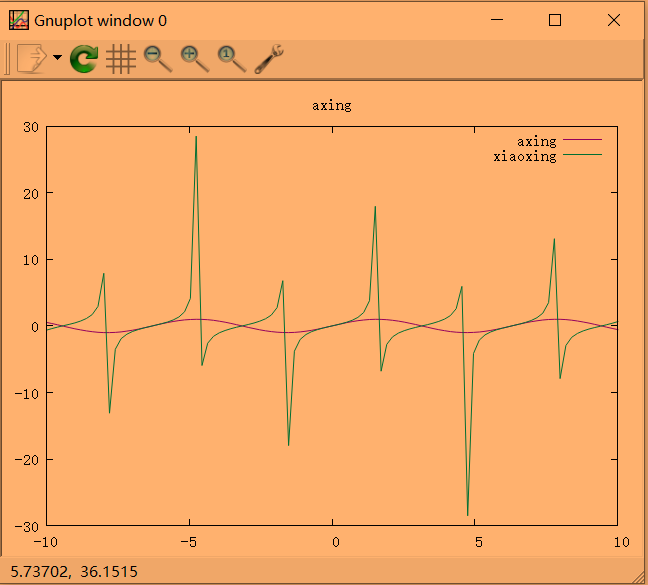This screenshot has height=585, width=648.
Task: Open the wrench settings icon
Action: [269, 59]
